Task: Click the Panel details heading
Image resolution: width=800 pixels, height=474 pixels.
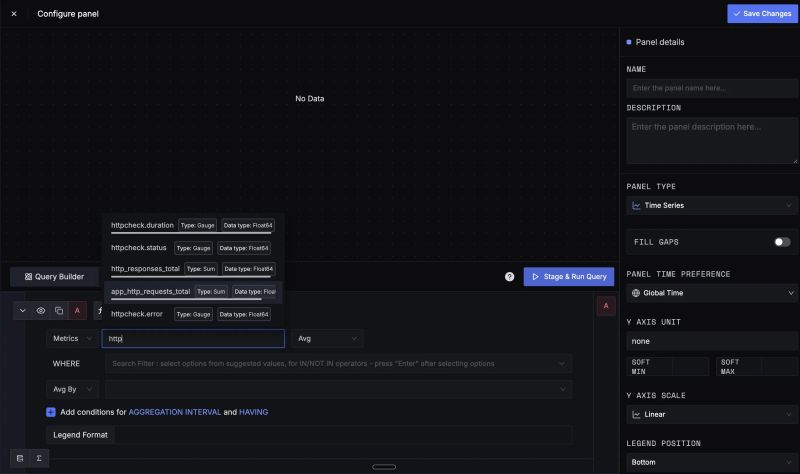Action: click(660, 42)
